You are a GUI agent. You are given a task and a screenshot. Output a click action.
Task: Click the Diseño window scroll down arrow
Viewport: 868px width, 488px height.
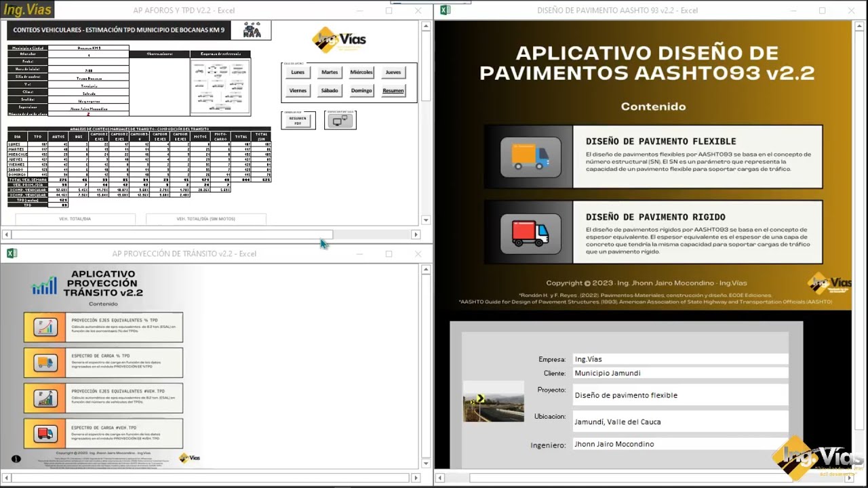pyautogui.click(x=859, y=462)
